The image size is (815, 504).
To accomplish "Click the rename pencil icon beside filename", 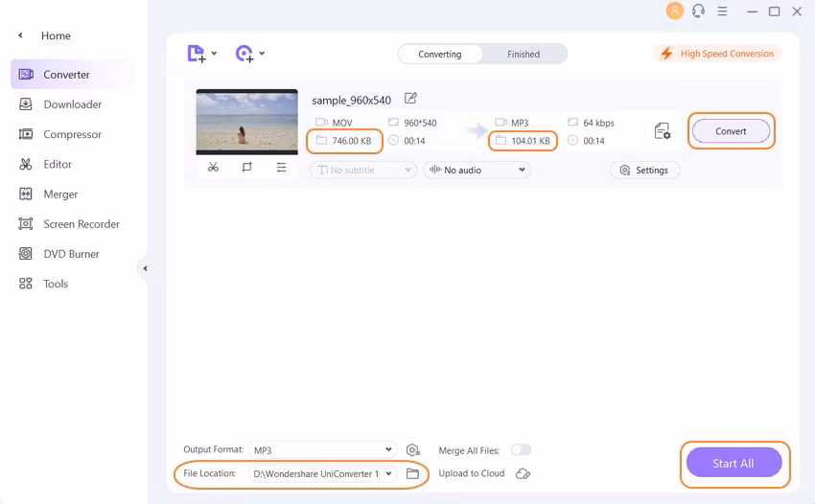I will click(x=410, y=99).
